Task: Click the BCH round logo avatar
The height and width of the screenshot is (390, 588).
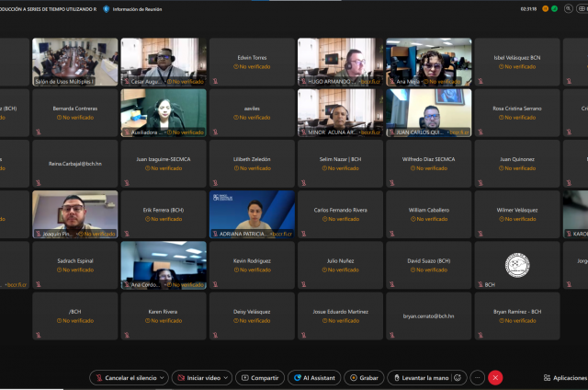Action: (x=517, y=265)
